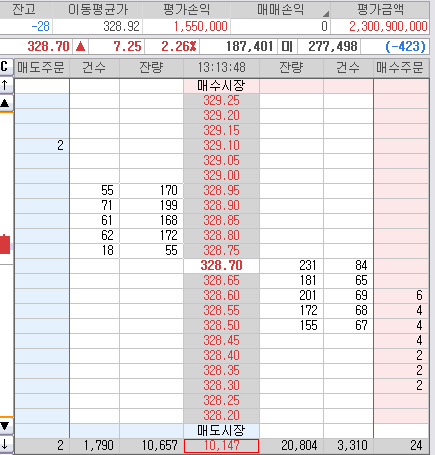This screenshot has height=455, width=435.
Task: Click the current price 328.70 ladder cell
Action: coord(221,266)
